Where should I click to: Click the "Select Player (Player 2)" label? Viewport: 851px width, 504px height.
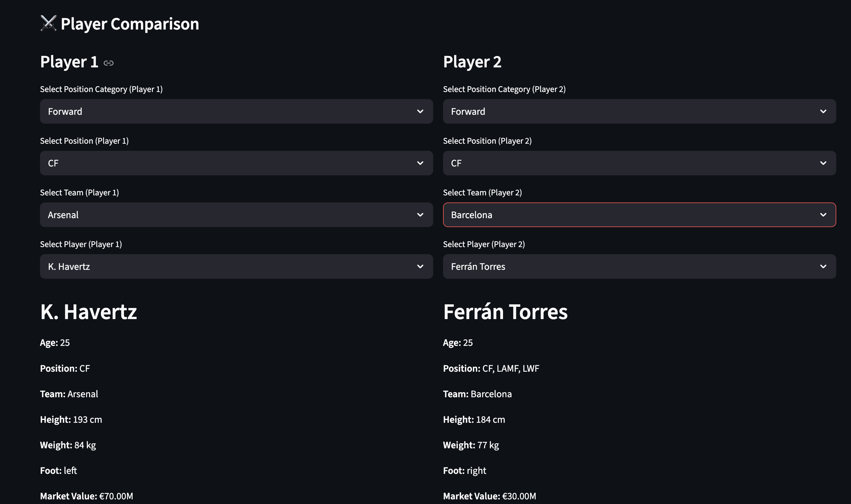[484, 244]
